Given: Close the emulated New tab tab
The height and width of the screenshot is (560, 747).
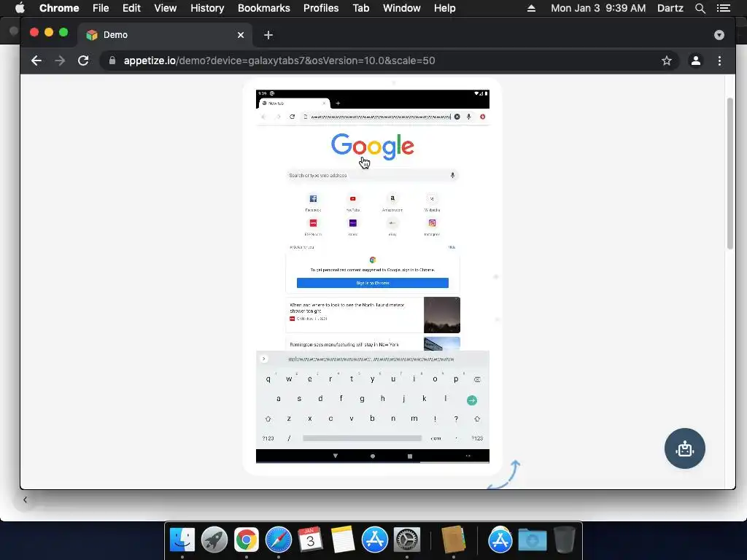Looking at the screenshot, I should 324,104.
